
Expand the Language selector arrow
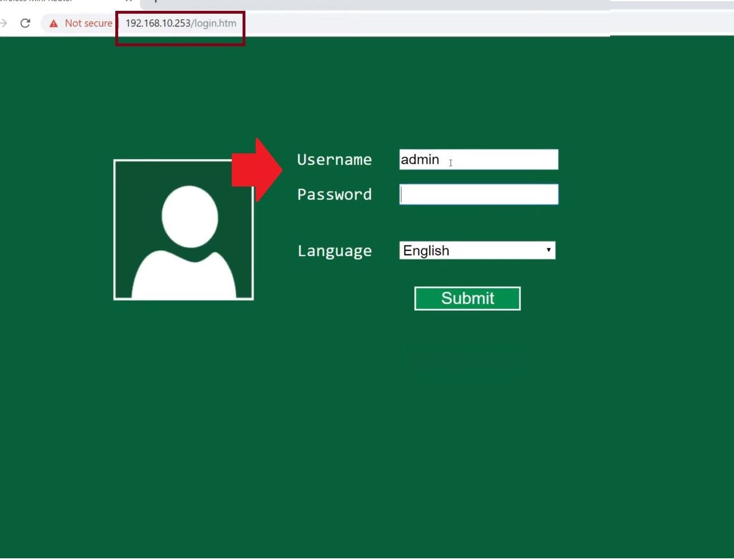[548, 250]
